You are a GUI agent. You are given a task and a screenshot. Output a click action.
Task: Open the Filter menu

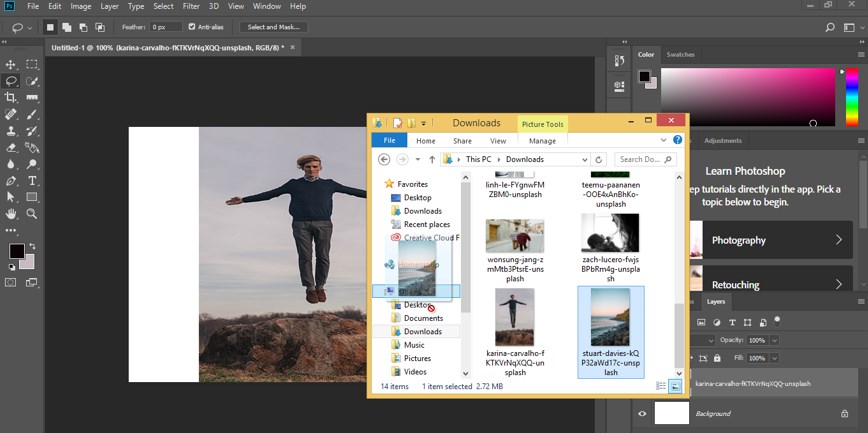(x=190, y=6)
